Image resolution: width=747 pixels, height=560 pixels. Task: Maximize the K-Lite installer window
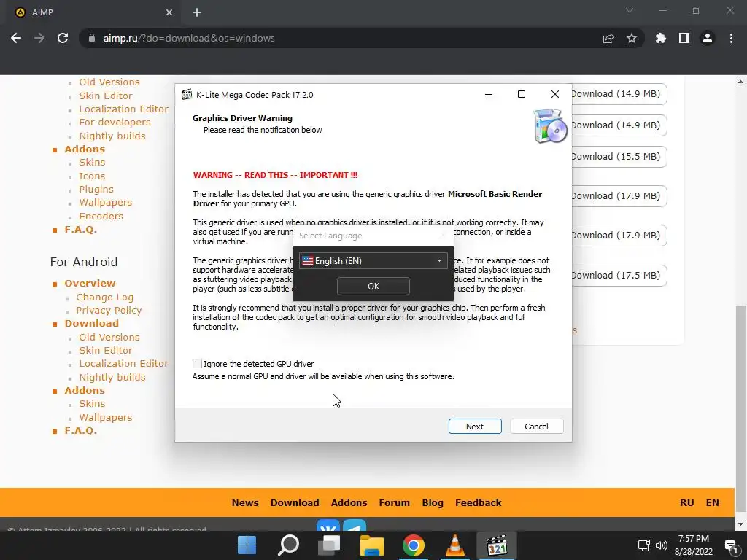(x=521, y=94)
